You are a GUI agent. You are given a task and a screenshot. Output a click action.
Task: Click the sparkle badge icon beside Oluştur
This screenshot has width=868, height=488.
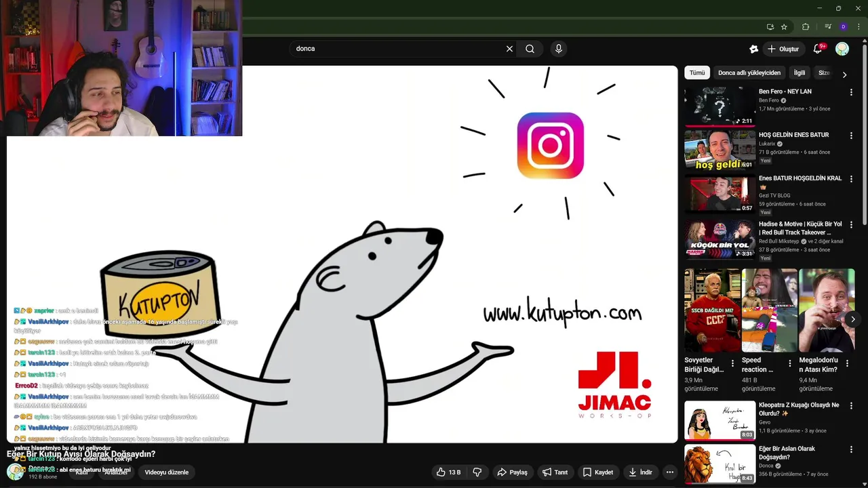tap(753, 49)
